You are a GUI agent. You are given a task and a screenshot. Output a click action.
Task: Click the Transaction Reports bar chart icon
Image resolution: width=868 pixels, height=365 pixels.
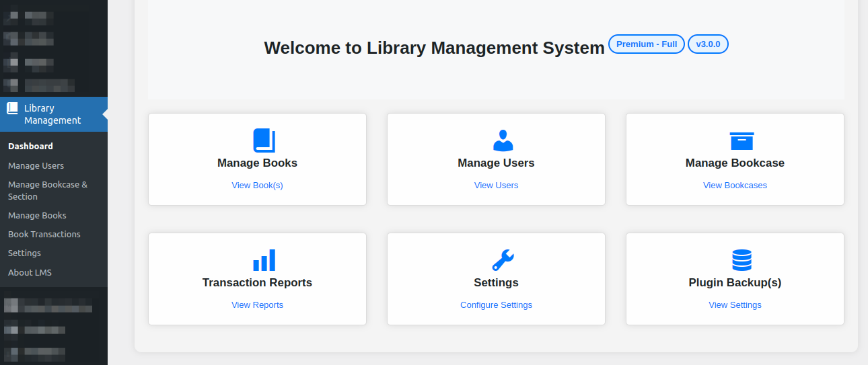tap(264, 260)
